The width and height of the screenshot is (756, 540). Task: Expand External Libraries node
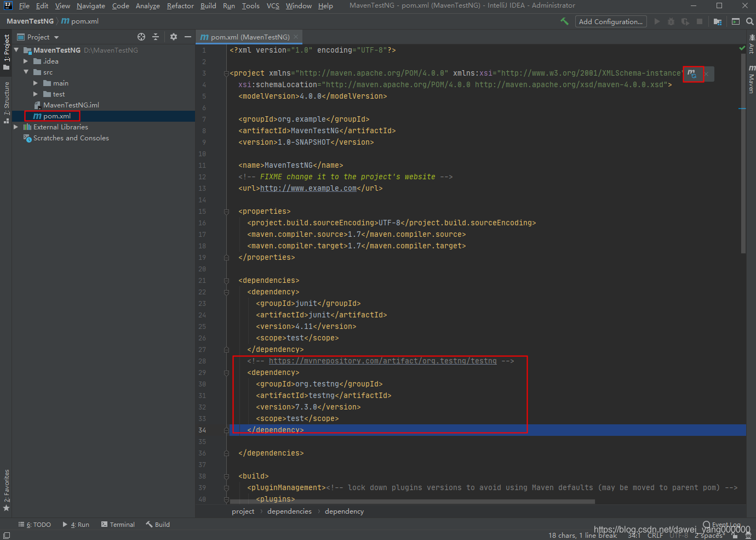click(16, 127)
